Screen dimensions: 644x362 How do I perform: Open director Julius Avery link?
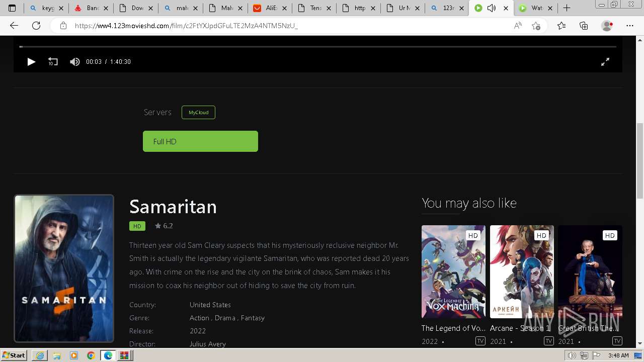208,344
